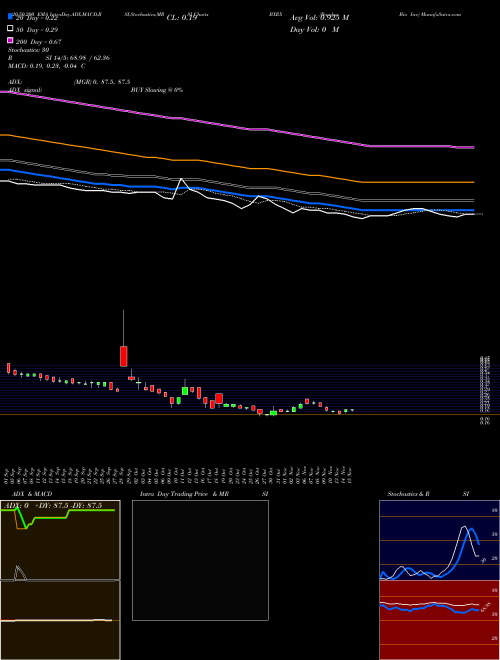Click the '200 Day - 0.67' legend label

click(x=38, y=42)
